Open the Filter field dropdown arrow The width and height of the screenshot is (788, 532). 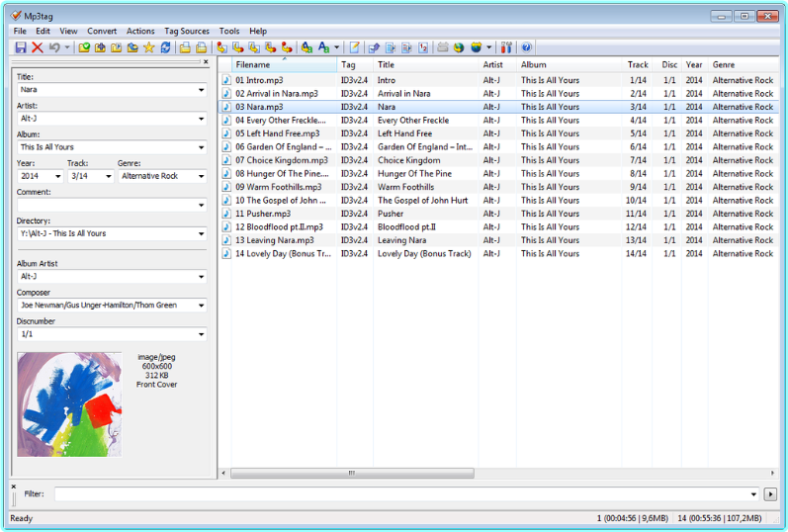753,494
